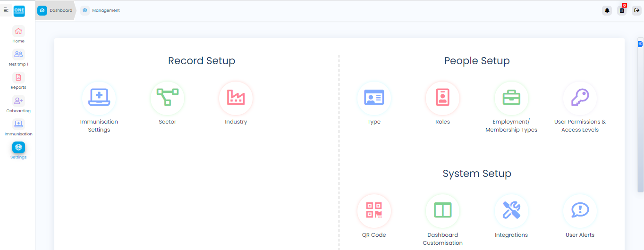Viewport: 644px width, 250px height.
Task: Go to Dashboard breadcrumb
Action: click(61, 10)
